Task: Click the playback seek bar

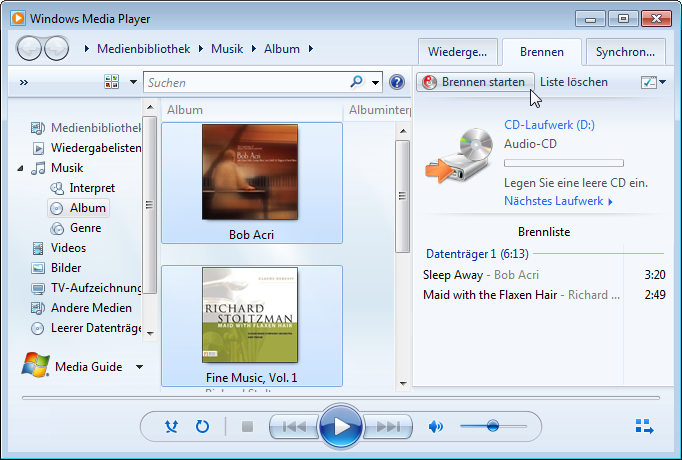Action: (x=341, y=397)
